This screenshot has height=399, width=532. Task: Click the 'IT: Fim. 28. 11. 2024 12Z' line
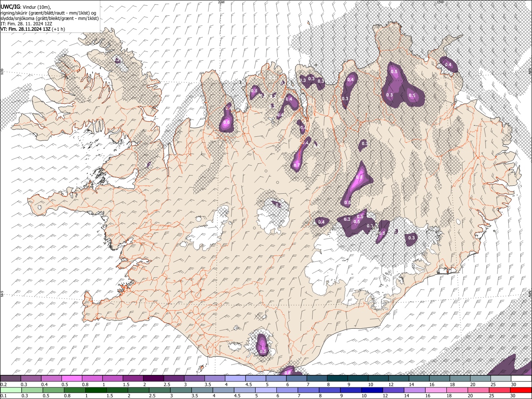[26, 24]
